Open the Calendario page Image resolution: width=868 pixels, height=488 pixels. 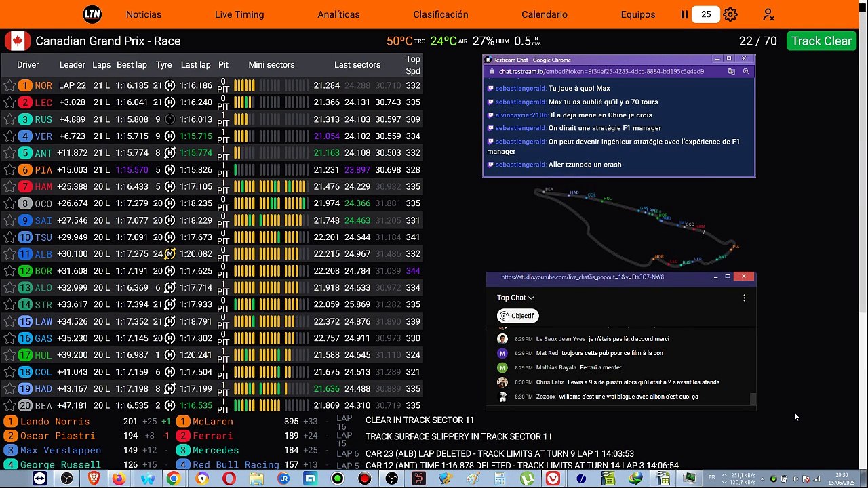tap(545, 14)
